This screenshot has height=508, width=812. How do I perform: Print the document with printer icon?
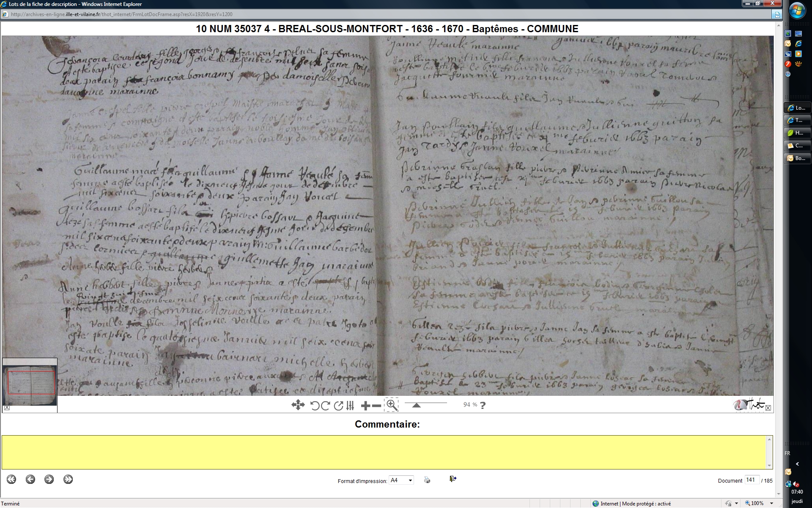coord(427,480)
